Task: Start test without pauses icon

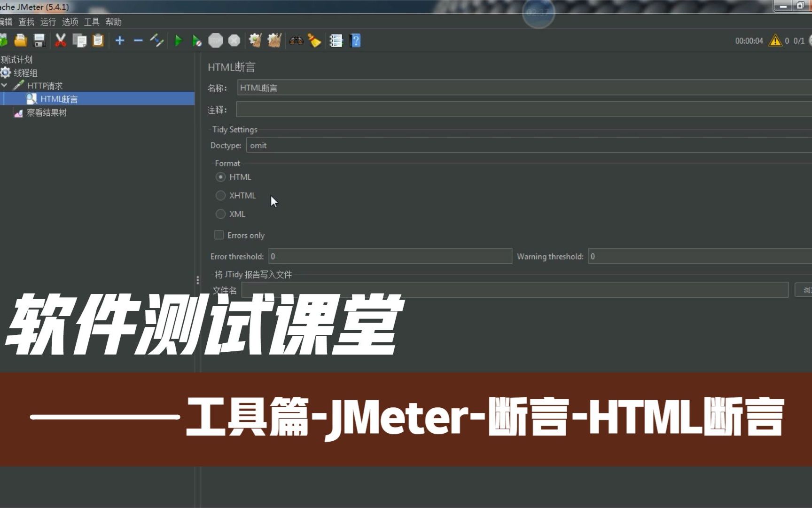Action: 197,41
